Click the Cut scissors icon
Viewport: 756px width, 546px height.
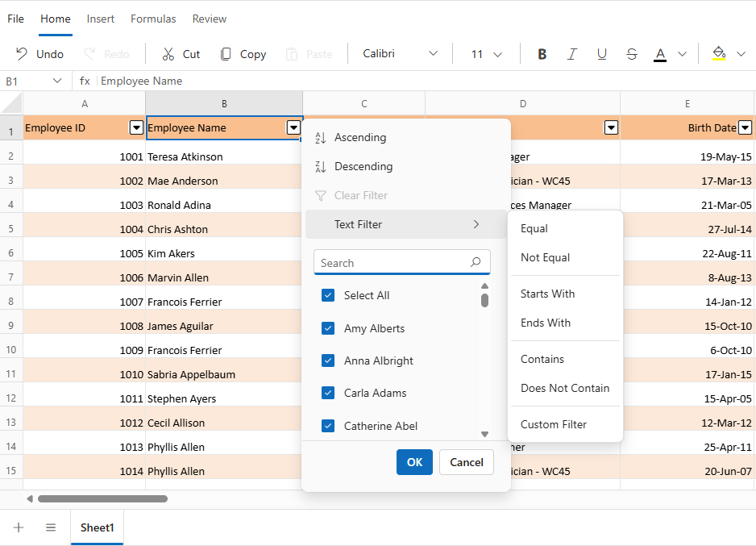point(168,54)
